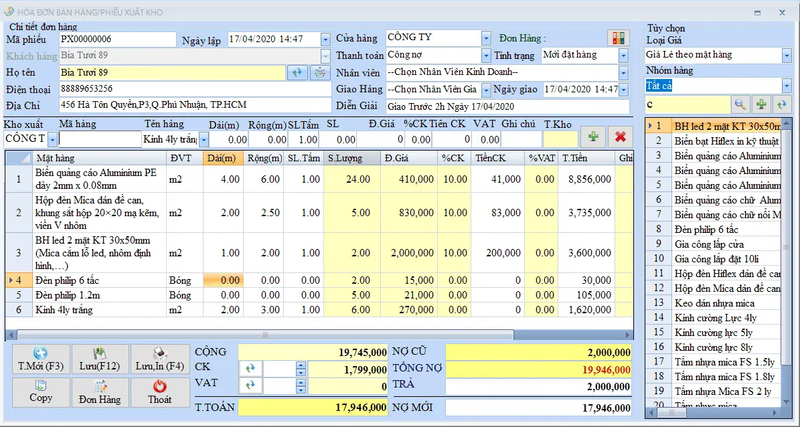Click the green plus add-line icon
The width and height of the screenshot is (800, 427).
(x=594, y=137)
